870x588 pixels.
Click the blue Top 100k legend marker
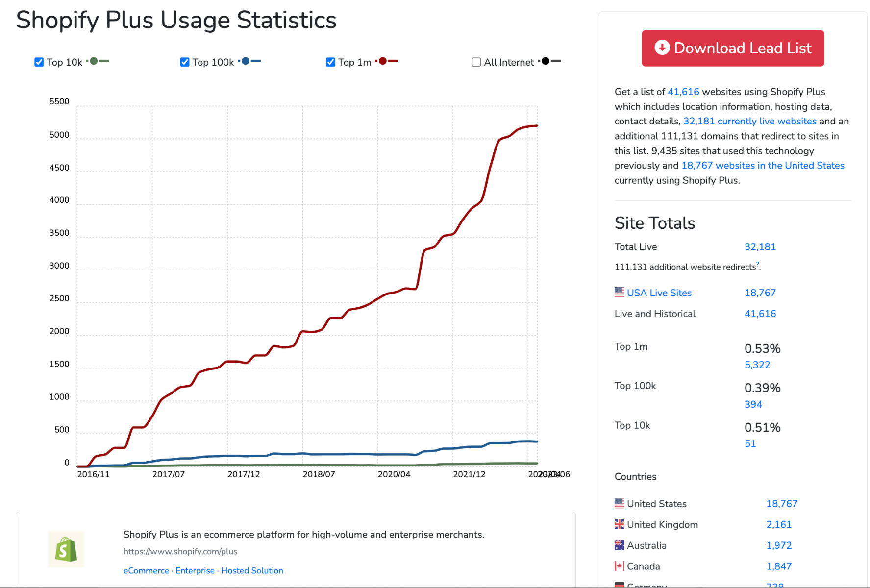pyautogui.click(x=249, y=61)
